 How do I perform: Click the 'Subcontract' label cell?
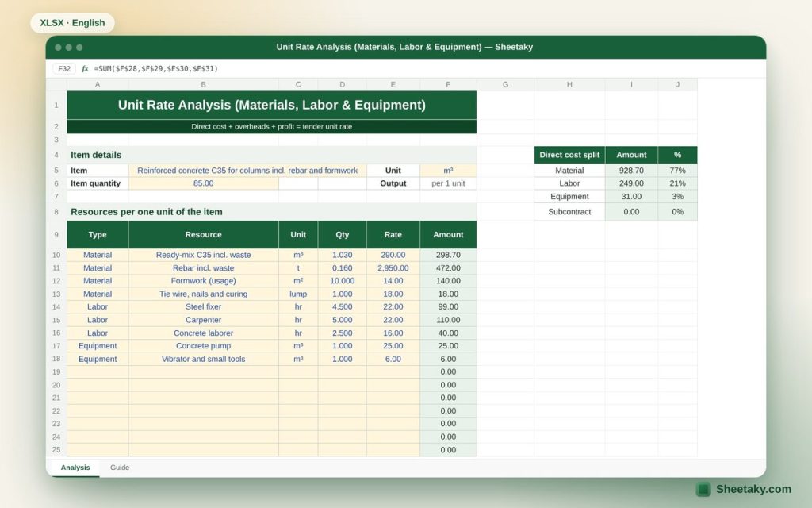(569, 211)
